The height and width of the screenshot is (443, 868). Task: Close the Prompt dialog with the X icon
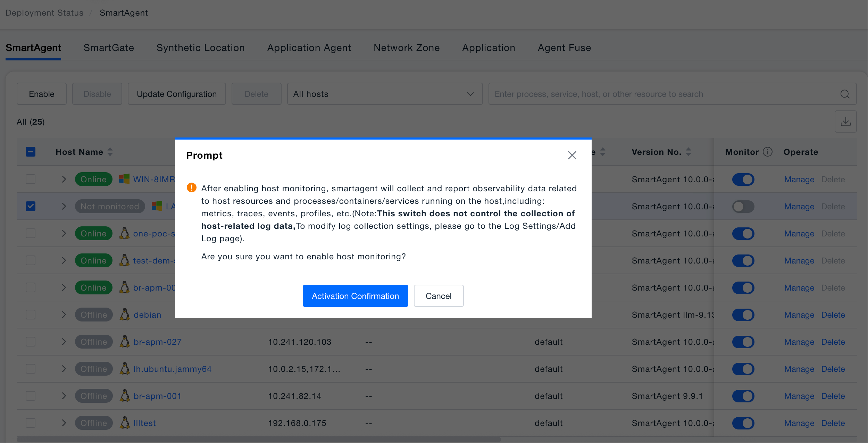572,155
